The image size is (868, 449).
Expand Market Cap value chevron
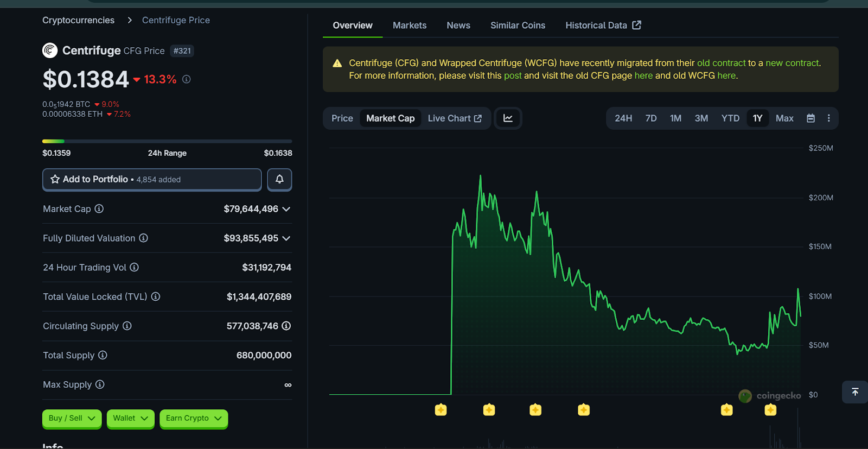[286, 209]
